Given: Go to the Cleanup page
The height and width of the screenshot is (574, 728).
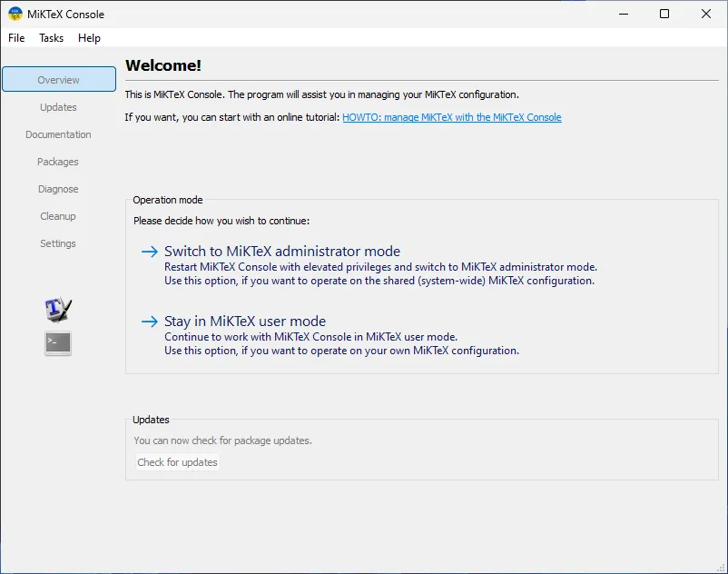Looking at the screenshot, I should pos(58,216).
